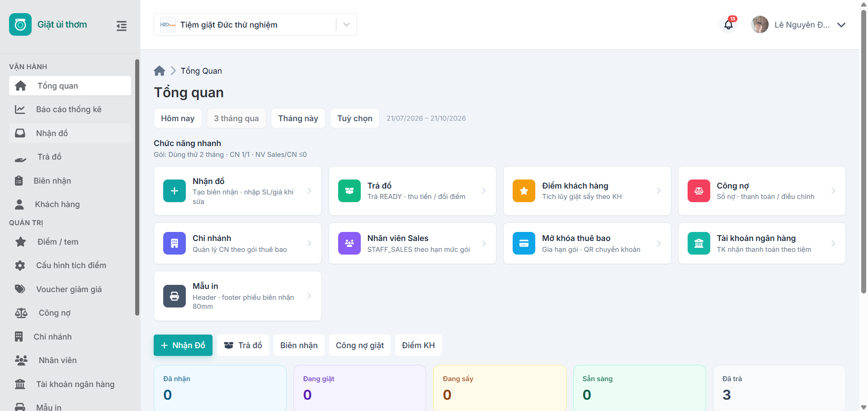Click the red scales Công nợ card icon
The height and width of the screenshot is (411, 868).
[x=699, y=191]
